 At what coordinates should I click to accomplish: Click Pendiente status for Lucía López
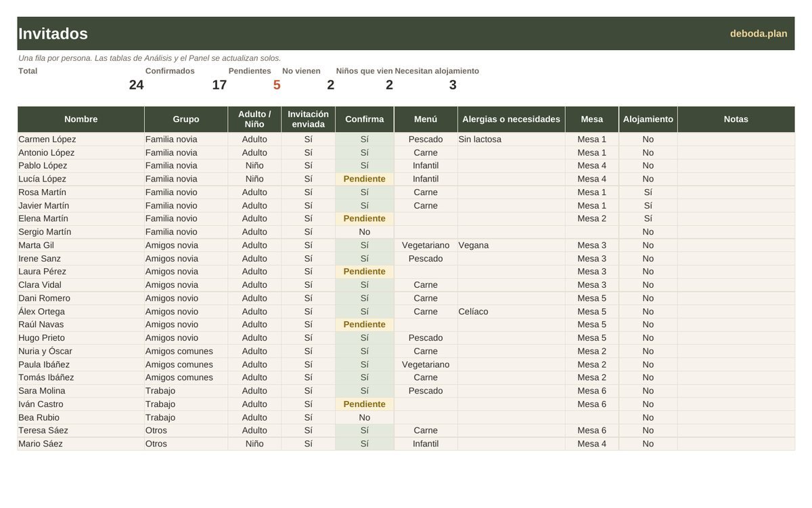tap(365, 179)
